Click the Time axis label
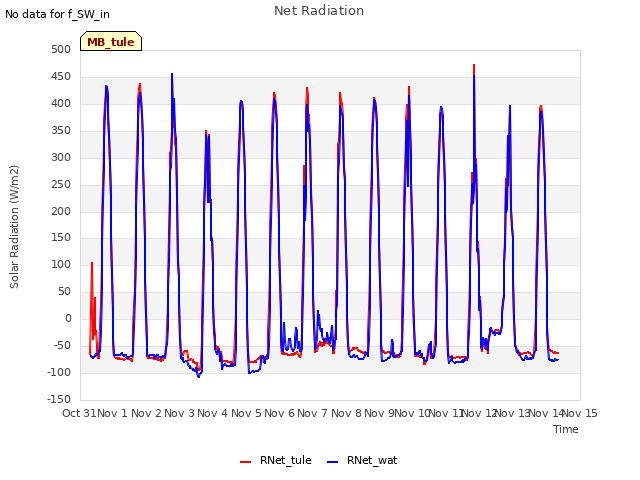This screenshot has height=480, width=640. tap(566, 429)
